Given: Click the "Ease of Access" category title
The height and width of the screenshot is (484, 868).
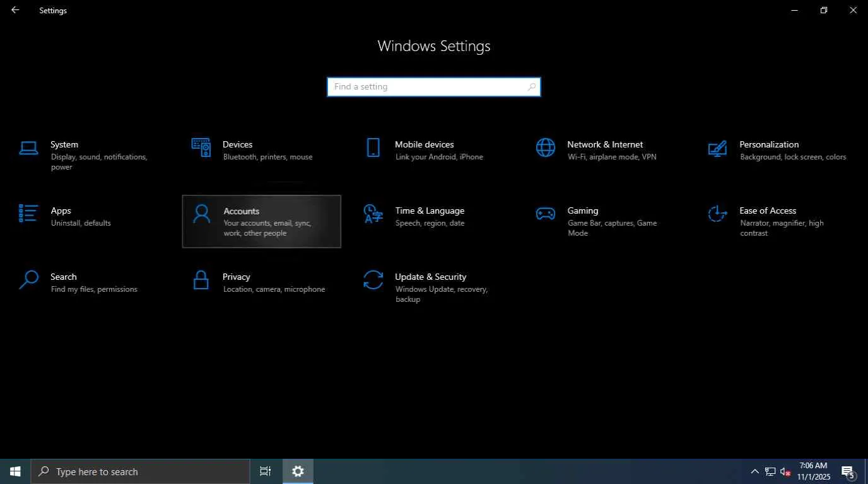Looking at the screenshot, I should [768, 211].
